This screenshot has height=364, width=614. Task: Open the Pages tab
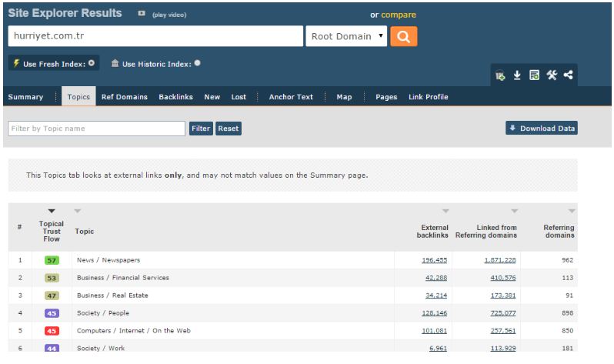tap(386, 97)
